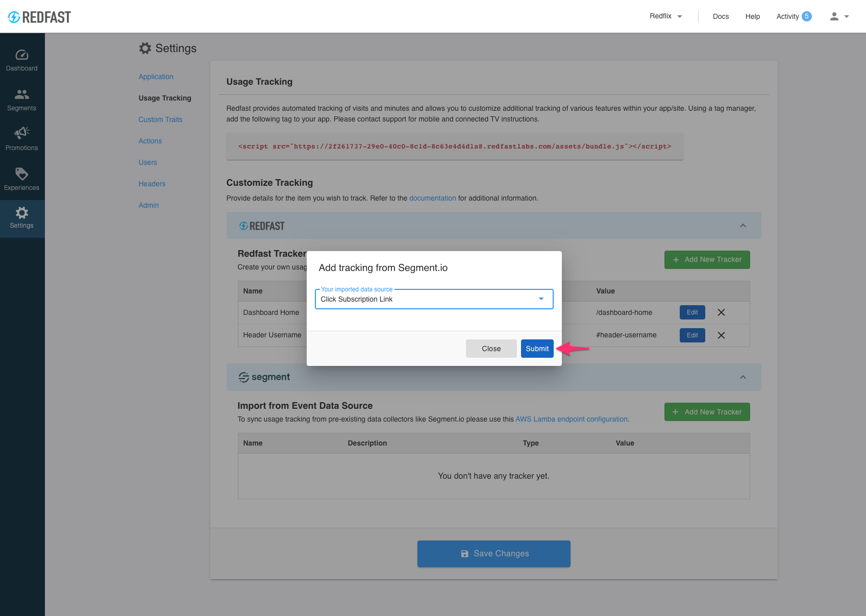Open the Dashboard sidebar icon
Screen dimensions: 866x616
click(x=22, y=55)
